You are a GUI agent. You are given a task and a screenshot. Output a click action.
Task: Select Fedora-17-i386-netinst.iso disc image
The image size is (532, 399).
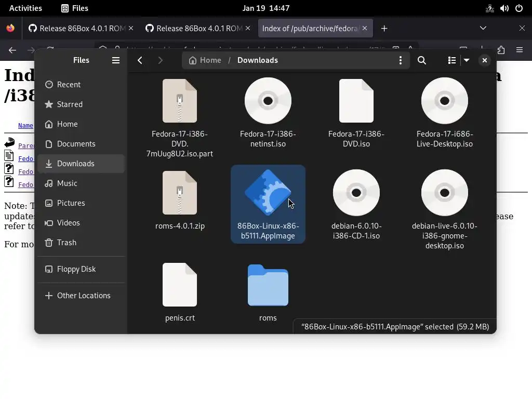268,113
